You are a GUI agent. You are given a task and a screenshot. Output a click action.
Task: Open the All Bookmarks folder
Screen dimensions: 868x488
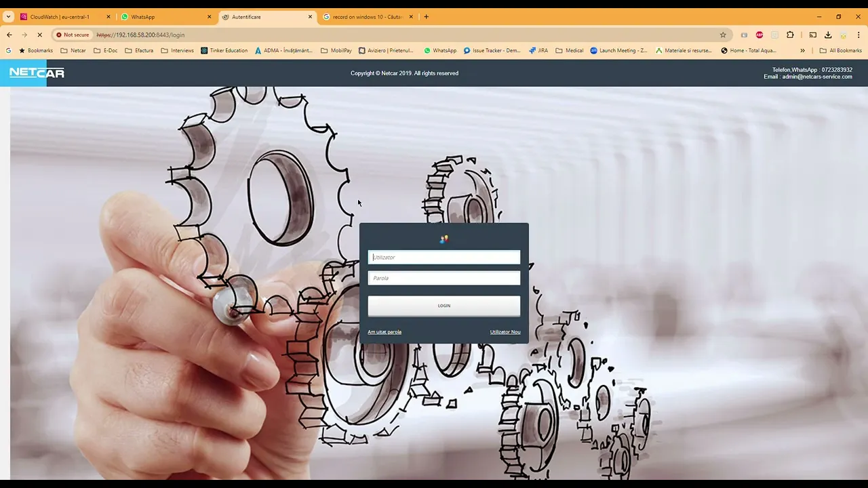pos(840,50)
